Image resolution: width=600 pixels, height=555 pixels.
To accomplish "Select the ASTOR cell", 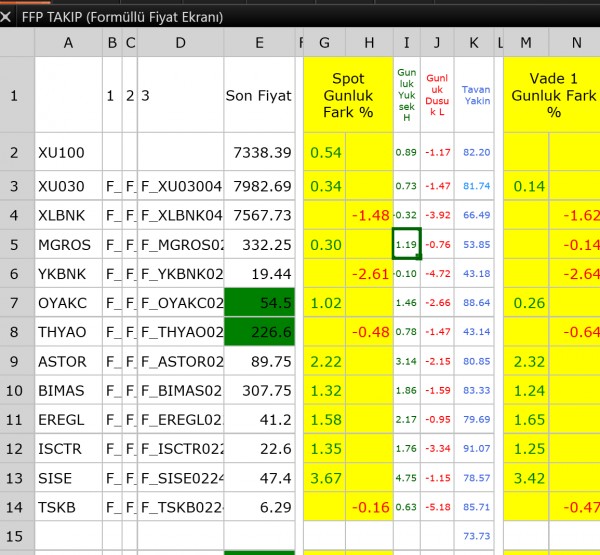I will [x=68, y=361].
